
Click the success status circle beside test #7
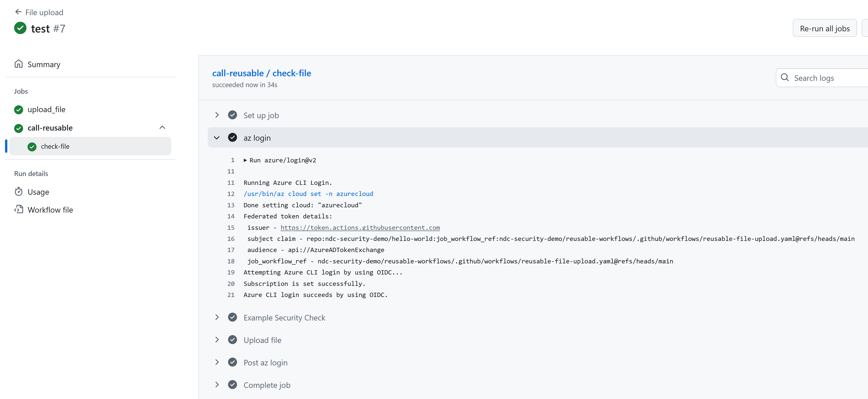pos(20,28)
